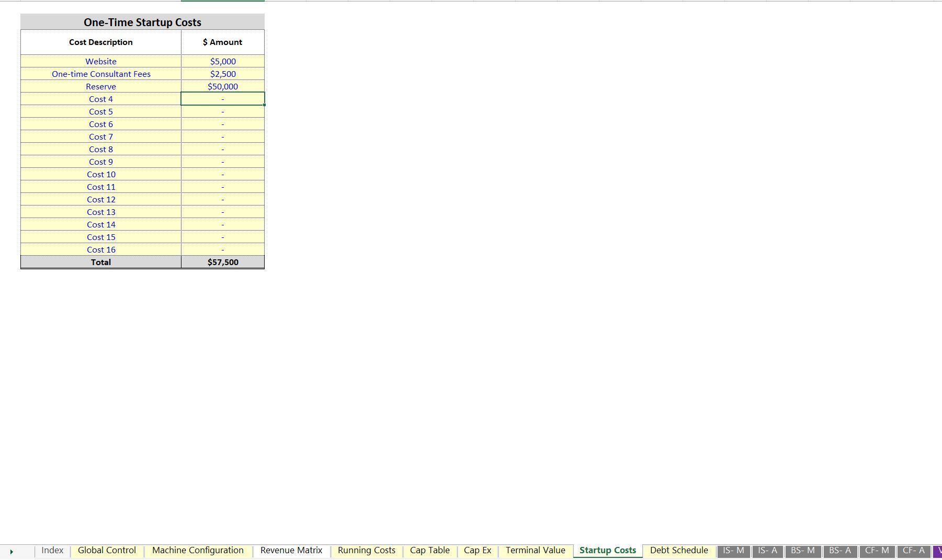Open the Terminal Value sheet
This screenshot has width=942, height=560.
click(535, 550)
